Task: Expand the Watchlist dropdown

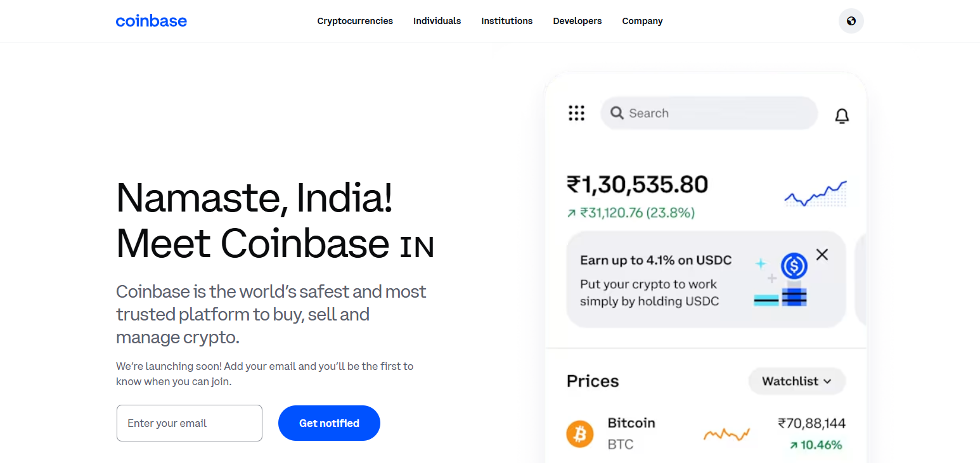Action: click(x=797, y=381)
